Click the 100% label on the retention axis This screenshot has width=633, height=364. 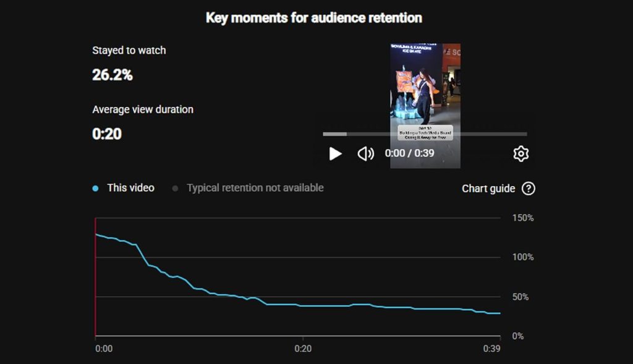(x=523, y=257)
